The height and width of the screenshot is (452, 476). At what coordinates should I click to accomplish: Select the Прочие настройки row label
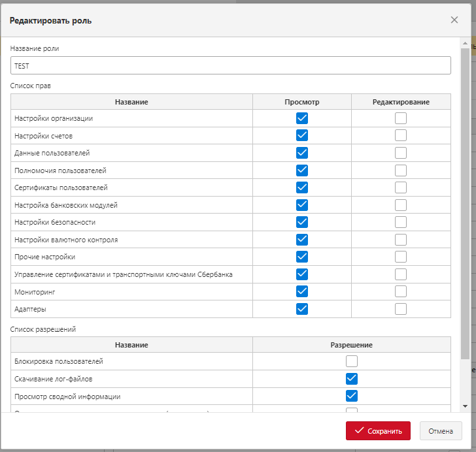44,257
